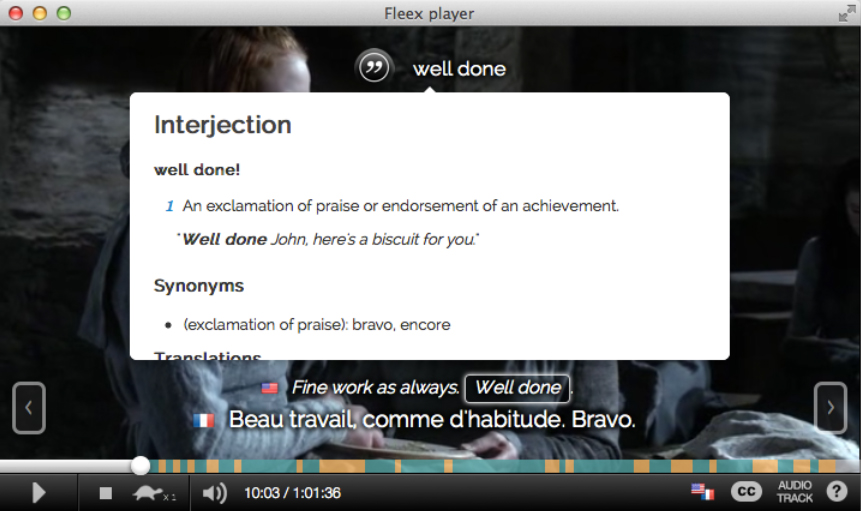Click the progress bar playhead knob
The image size is (861, 511).
(141, 465)
